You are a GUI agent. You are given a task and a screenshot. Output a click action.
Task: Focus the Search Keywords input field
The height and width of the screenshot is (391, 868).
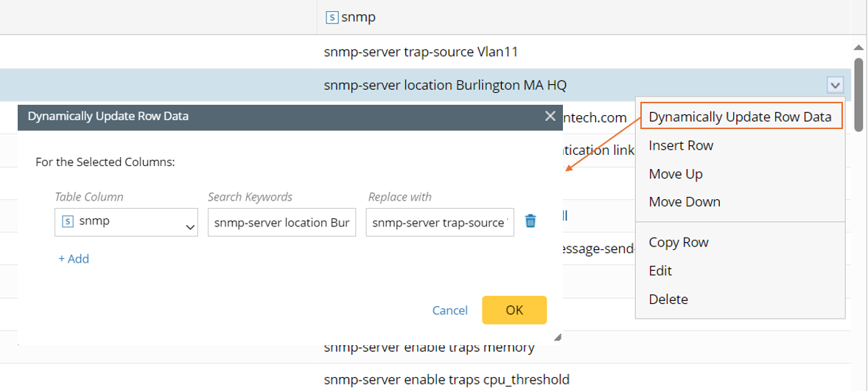click(x=282, y=223)
